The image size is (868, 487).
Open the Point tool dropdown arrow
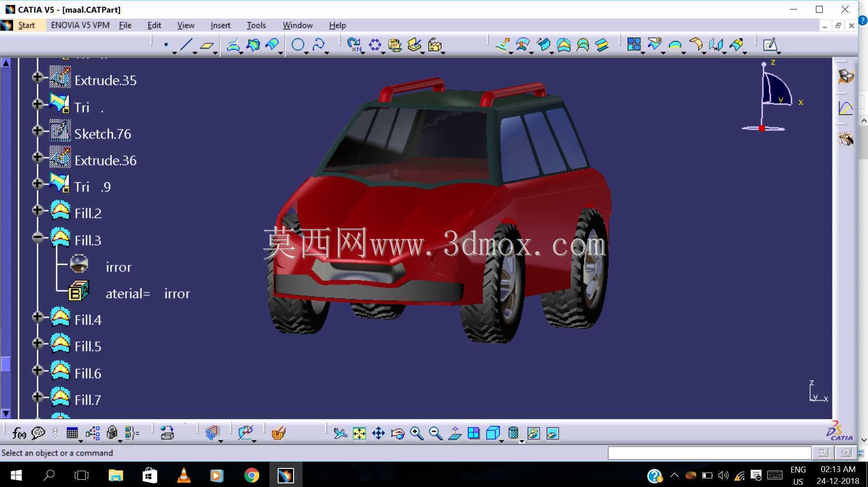(174, 53)
